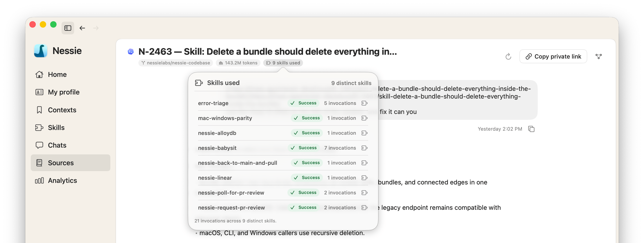Open the nessie-linear skill icon
The height and width of the screenshot is (243, 644).
tap(365, 178)
